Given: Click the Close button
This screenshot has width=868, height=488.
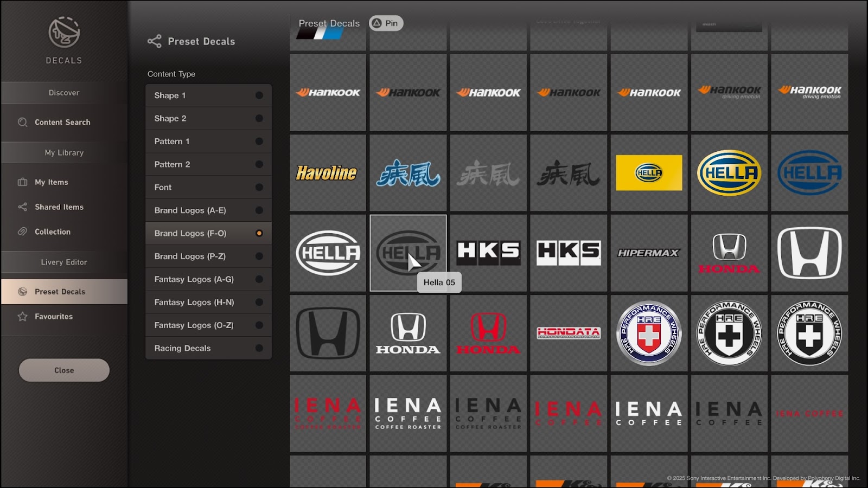Looking at the screenshot, I should (64, 370).
